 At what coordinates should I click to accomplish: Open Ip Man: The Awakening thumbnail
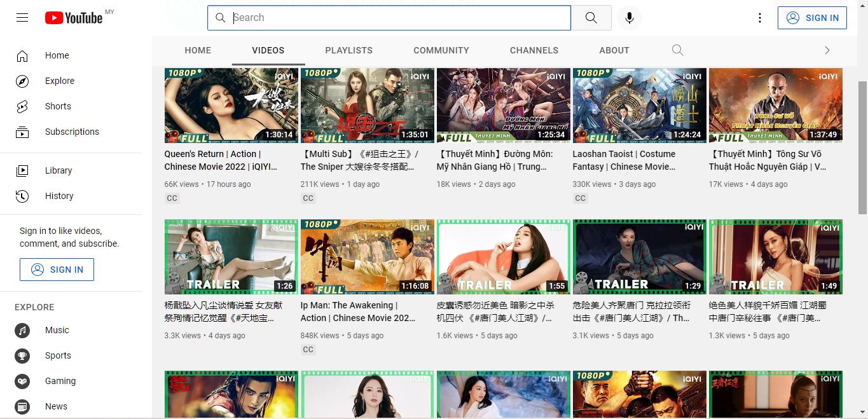click(x=367, y=257)
